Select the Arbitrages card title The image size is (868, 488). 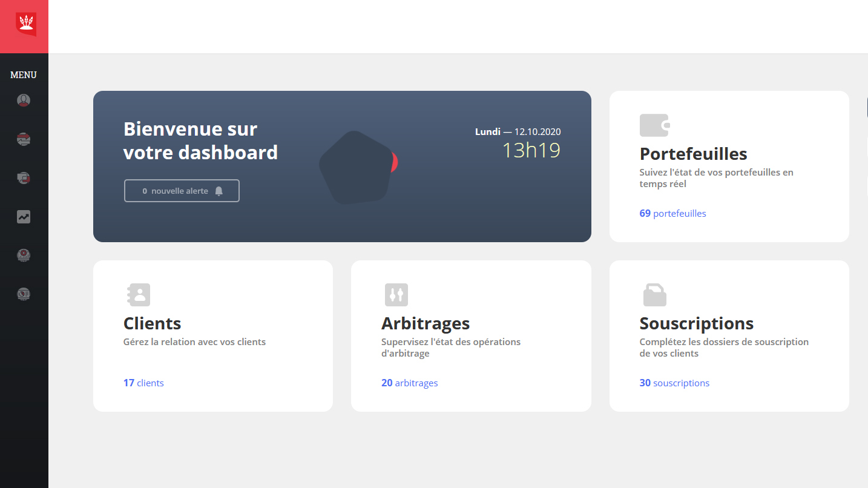(x=425, y=323)
